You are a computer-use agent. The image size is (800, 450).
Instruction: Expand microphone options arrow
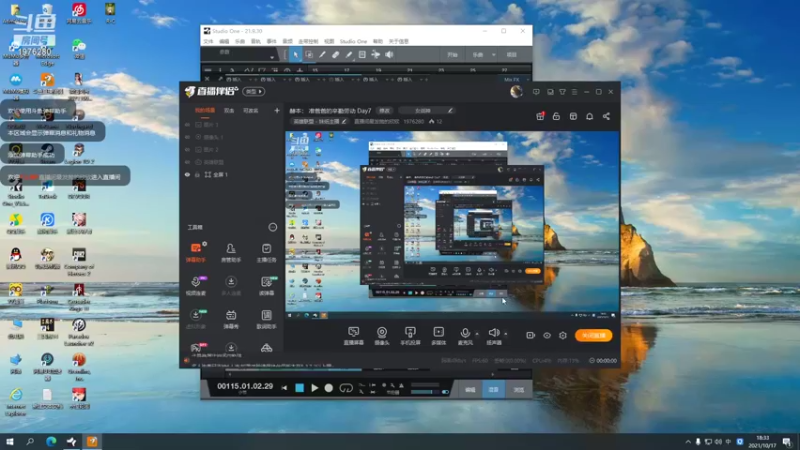(x=477, y=334)
